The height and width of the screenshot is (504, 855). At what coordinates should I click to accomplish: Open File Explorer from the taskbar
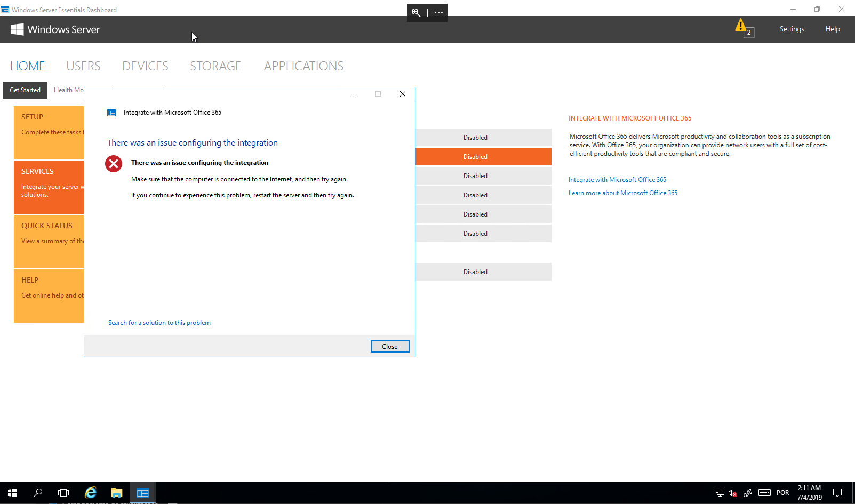tap(116, 493)
